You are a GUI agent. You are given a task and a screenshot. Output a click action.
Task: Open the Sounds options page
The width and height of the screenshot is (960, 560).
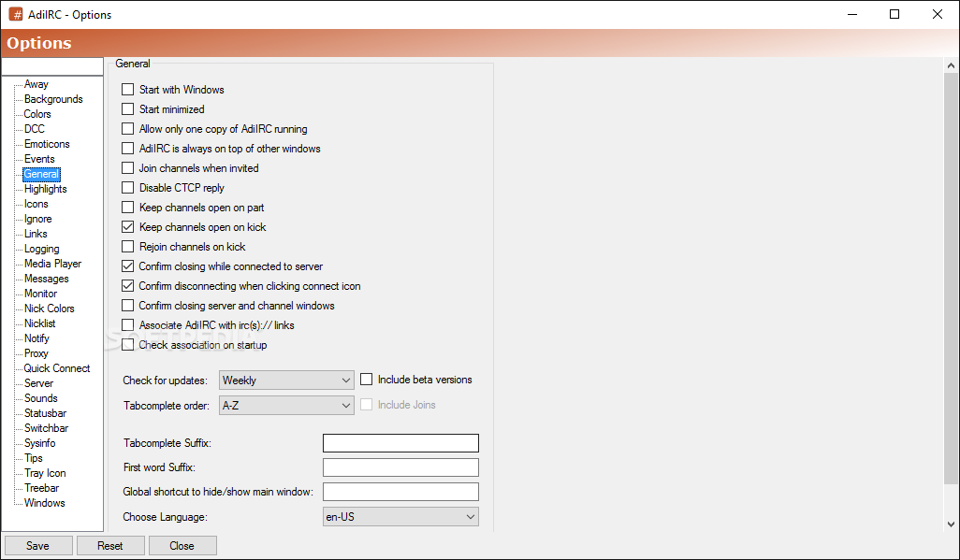(x=40, y=398)
